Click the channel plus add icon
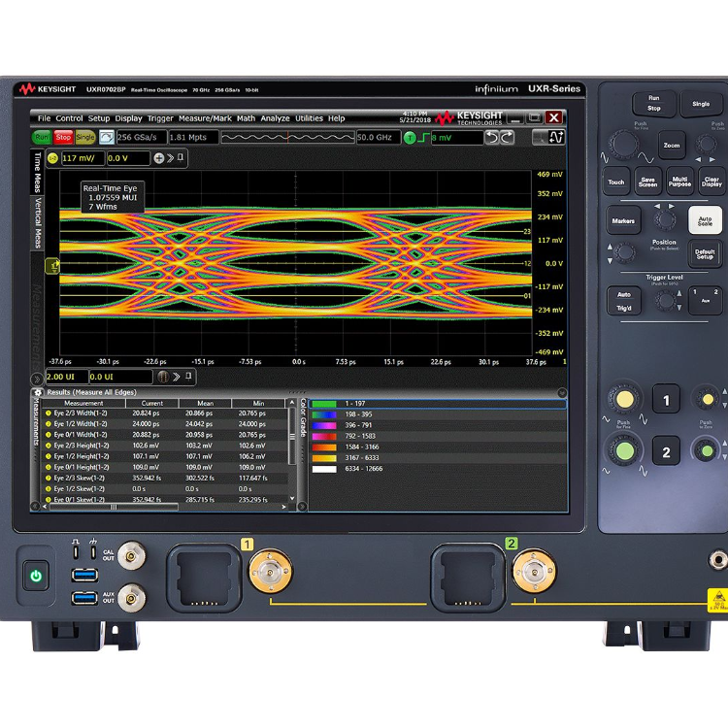728x728 pixels. click(x=159, y=158)
